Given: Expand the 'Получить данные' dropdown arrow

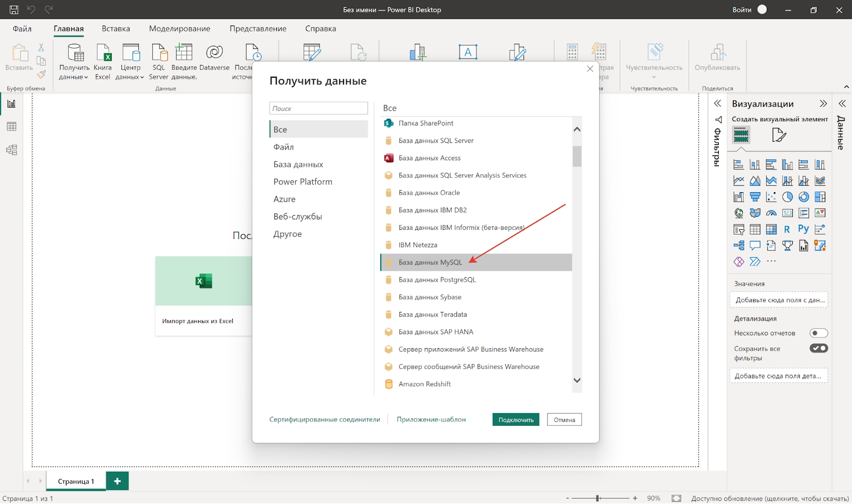Looking at the screenshot, I should click(x=86, y=78).
